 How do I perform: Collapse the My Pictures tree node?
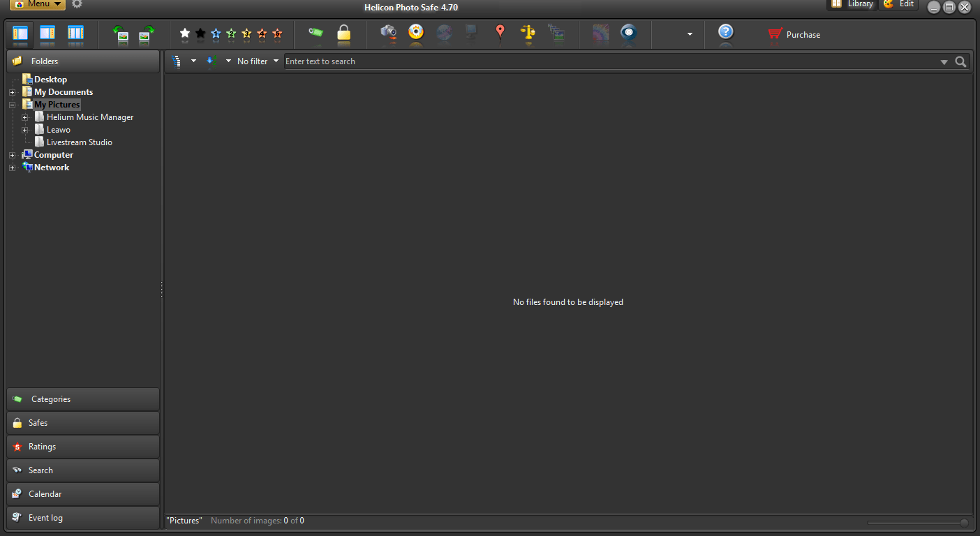pos(12,105)
